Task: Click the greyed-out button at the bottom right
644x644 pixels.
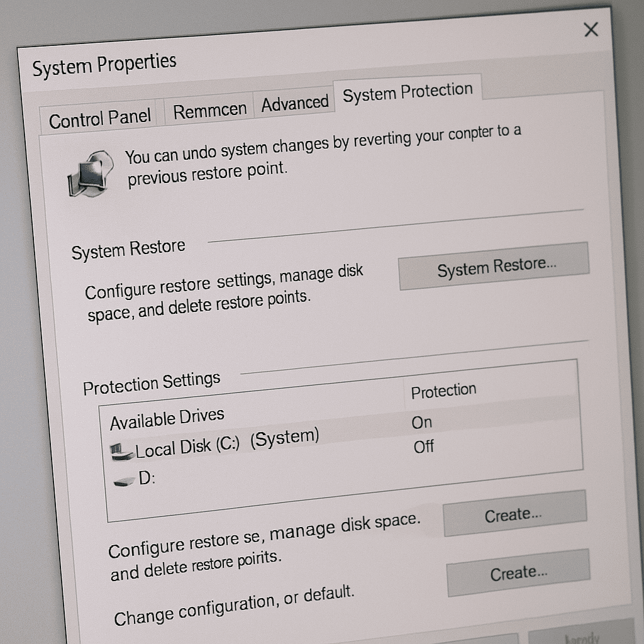Action: click(582, 636)
